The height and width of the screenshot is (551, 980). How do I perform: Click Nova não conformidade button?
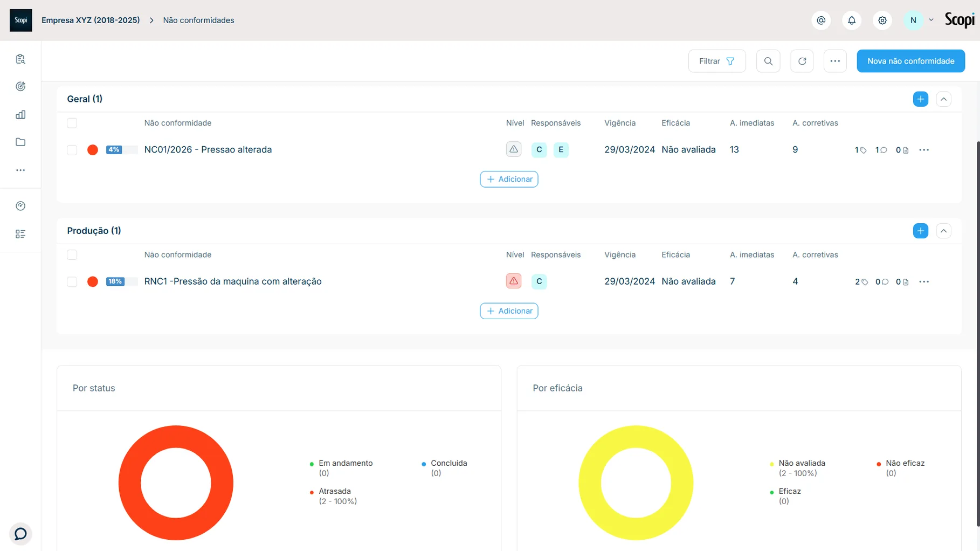pos(911,61)
